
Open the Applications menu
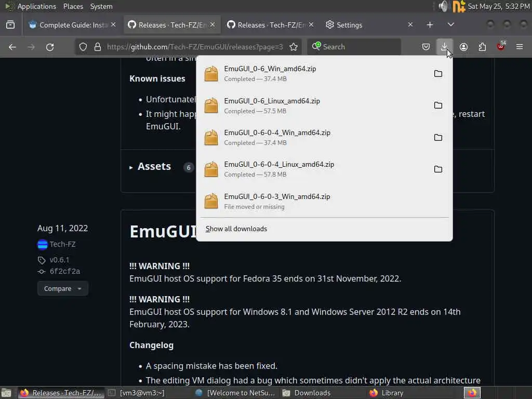click(37, 6)
